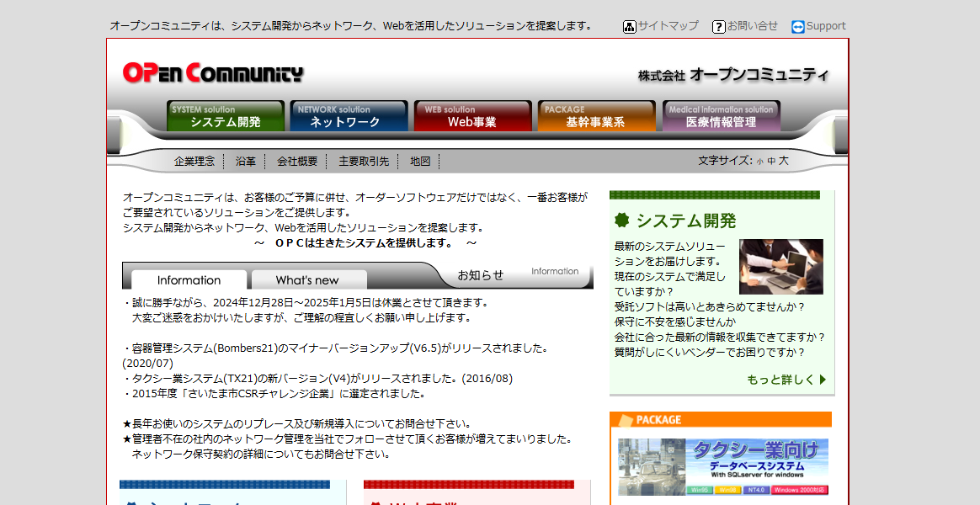The height and width of the screenshot is (505, 980).
Task: Switch to the What's new tab
Action: [307, 280]
